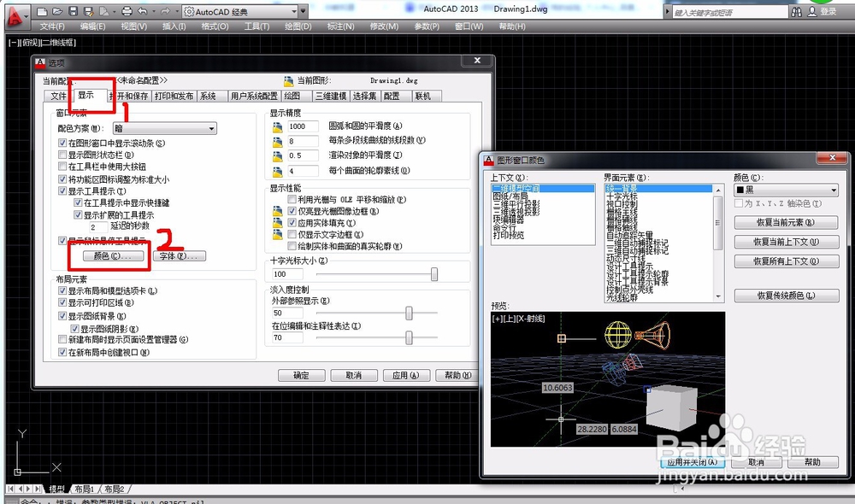Enable 利用光栅与 OLE 平移和缩放 checkbox
The width and height of the screenshot is (855, 504).
(x=292, y=199)
